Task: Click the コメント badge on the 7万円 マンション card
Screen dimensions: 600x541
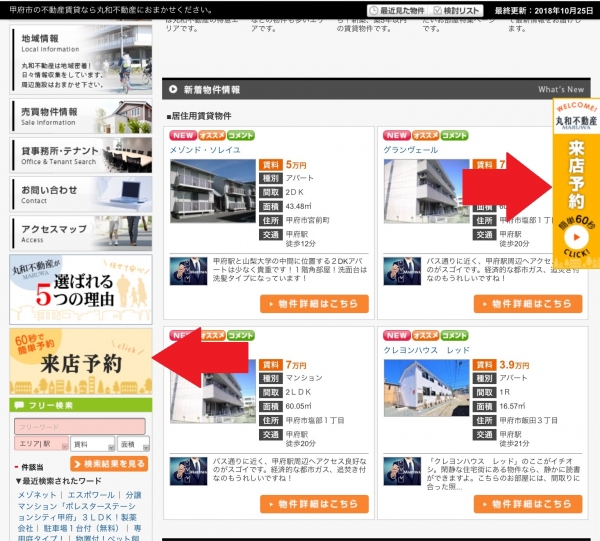Action: click(241, 336)
